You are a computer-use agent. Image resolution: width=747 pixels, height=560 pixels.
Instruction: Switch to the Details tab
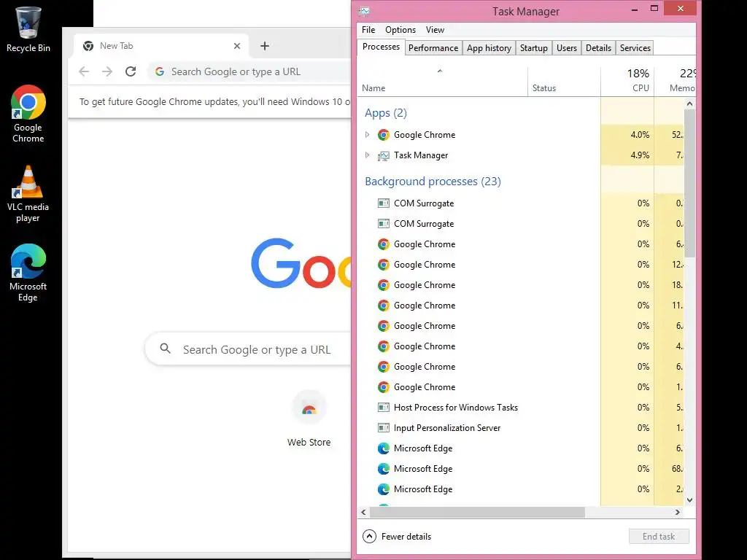(x=598, y=47)
